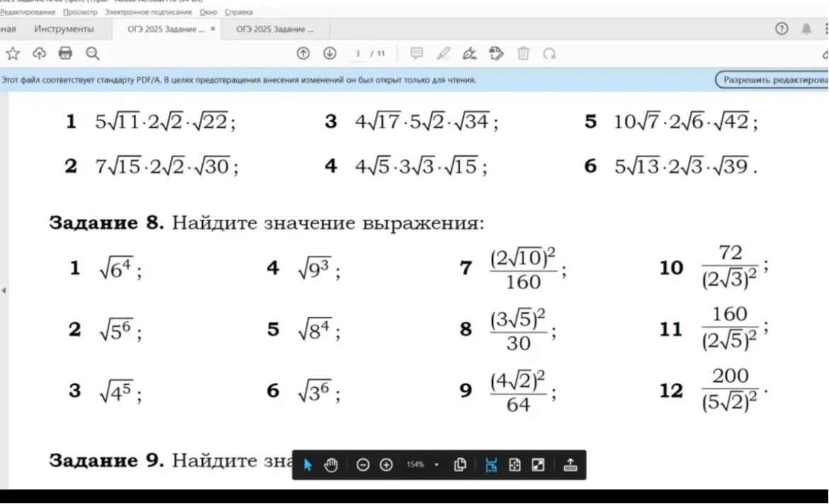829x504 pixels.
Task: Select the hand pan tool
Action: pos(331,465)
